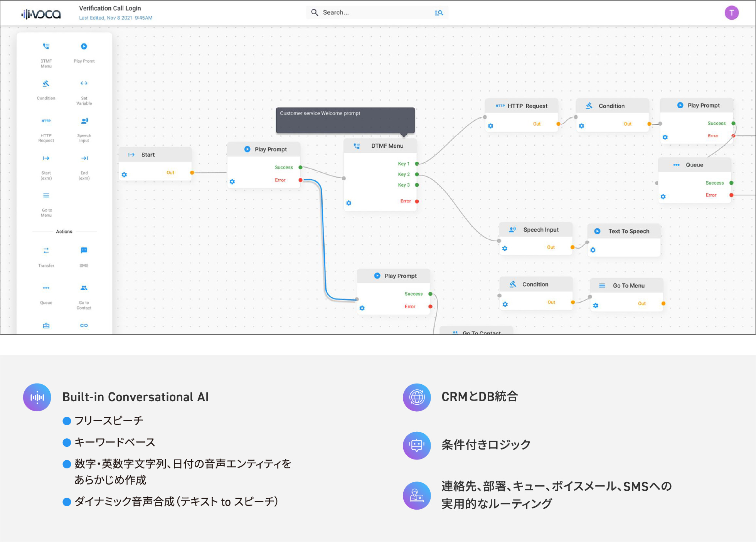Select the Start (exm) tool in sidebar
The height and width of the screenshot is (542, 756).
click(46, 167)
